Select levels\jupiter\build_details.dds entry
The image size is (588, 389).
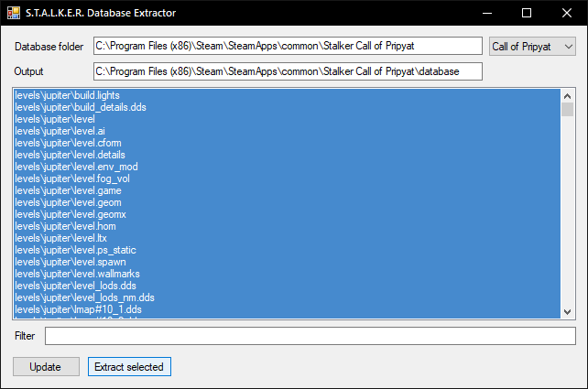(288, 107)
